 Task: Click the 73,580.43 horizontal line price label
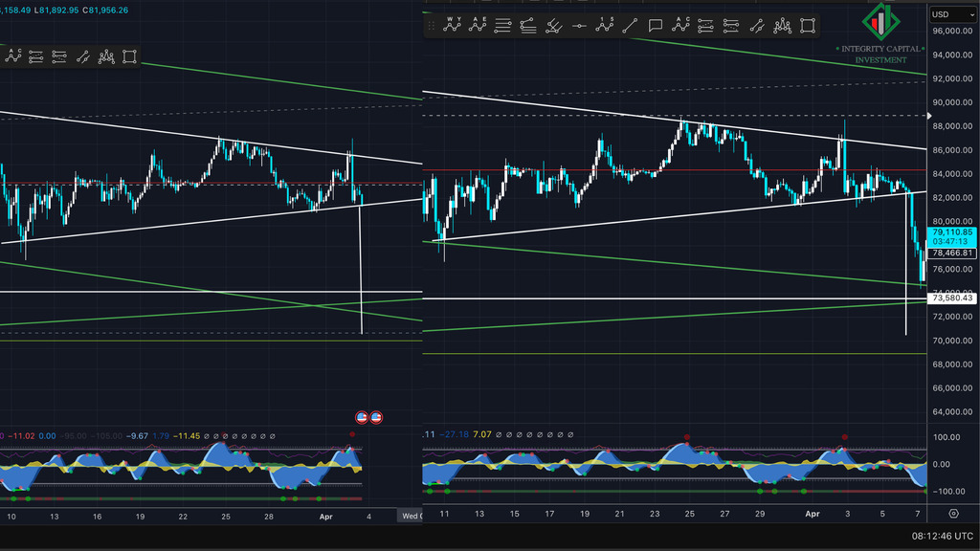click(953, 298)
